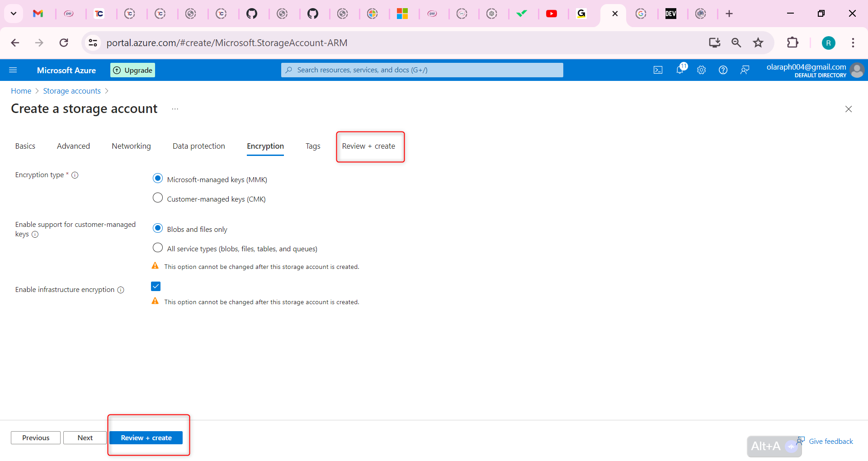Open the Azure Cloud Shell terminal
The height and width of the screenshot is (461, 868).
click(x=658, y=70)
